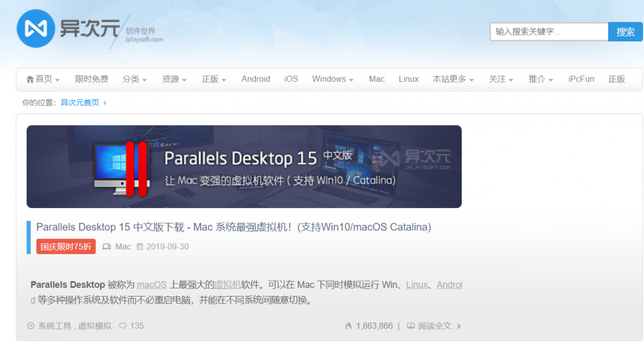The height and width of the screenshot is (341, 644).
Task: Open the iPcFun menu item
Action: coord(581,79)
